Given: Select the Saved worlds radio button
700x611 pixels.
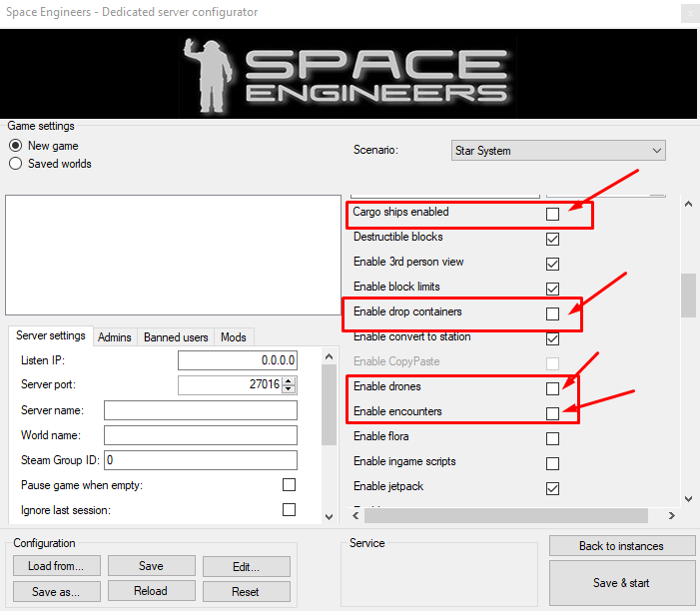Looking at the screenshot, I should pyautogui.click(x=16, y=164).
